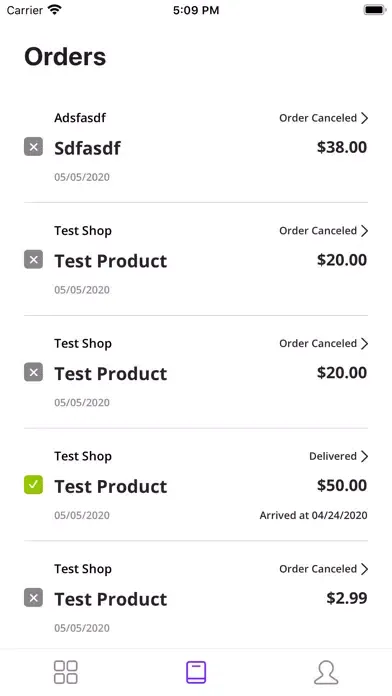The image size is (392, 696).
Task: Open the Test Product priced $2.99
Action: tap(111, 599)
